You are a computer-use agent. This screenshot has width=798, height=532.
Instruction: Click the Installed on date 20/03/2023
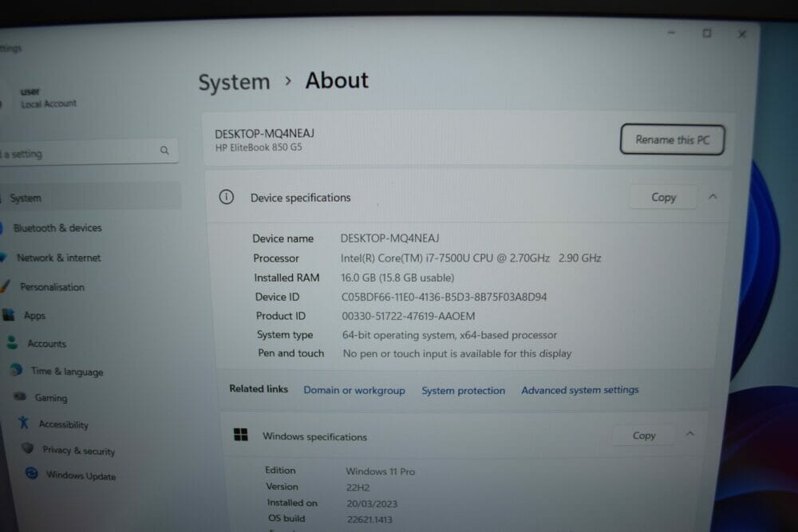point(372,503)
